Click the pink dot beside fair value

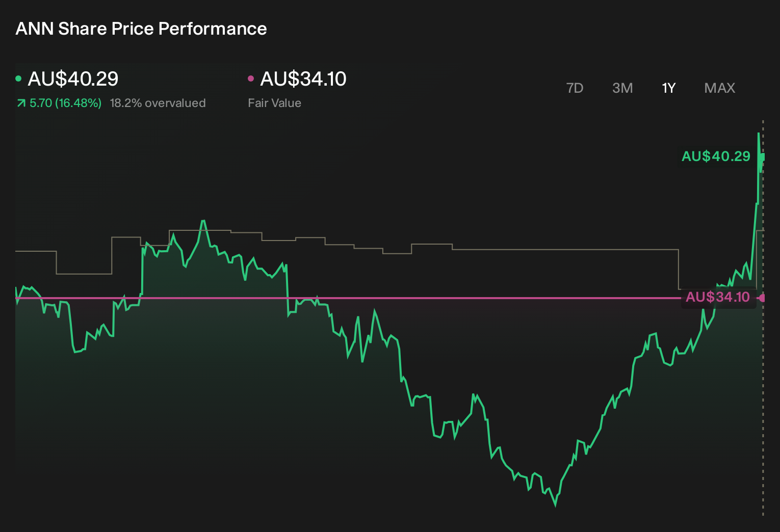tap(251, 78)
